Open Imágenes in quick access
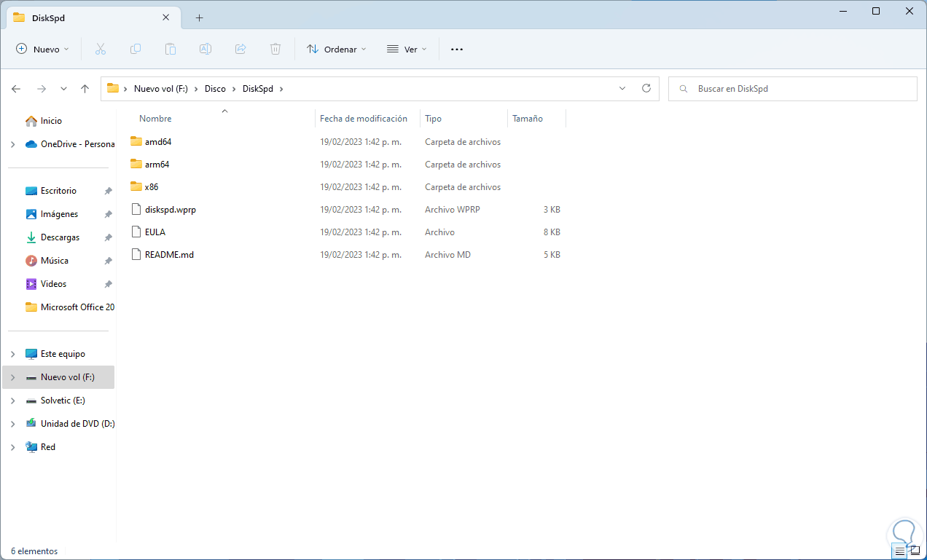This screenshot has height=560, width=927. click(x=59, y=214)
